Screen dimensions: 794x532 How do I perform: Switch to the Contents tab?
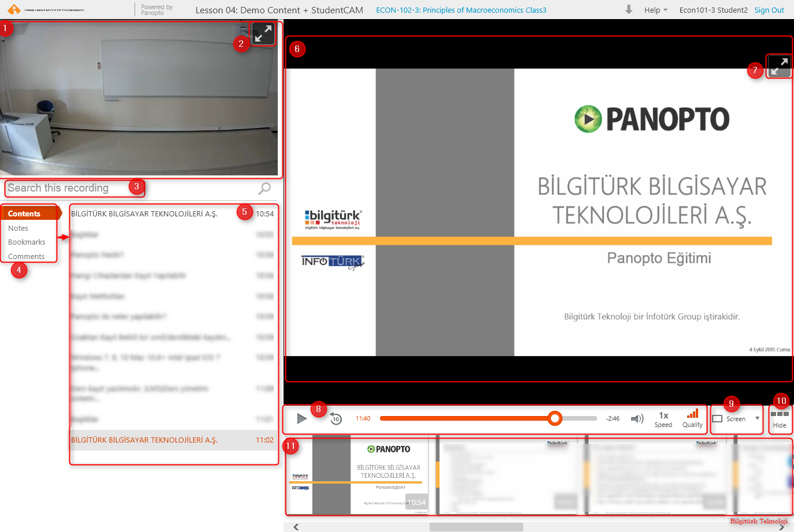[30, 213]
